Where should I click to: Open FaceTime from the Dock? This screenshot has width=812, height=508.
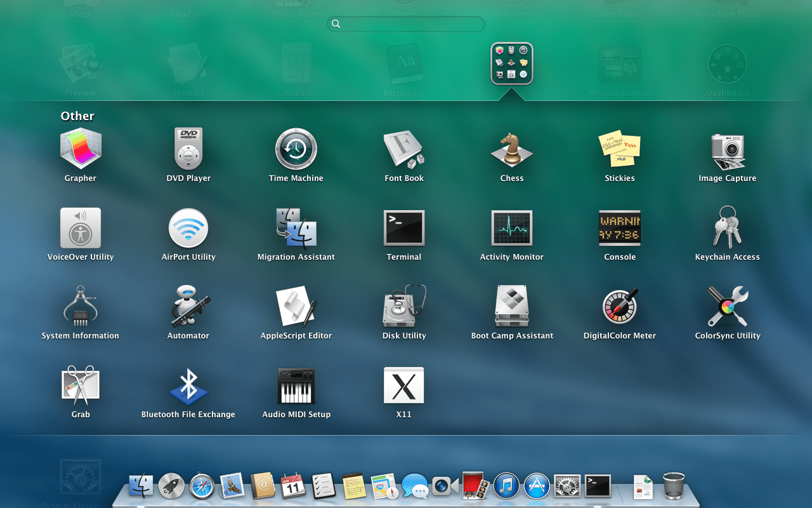[x=445, y=486]
